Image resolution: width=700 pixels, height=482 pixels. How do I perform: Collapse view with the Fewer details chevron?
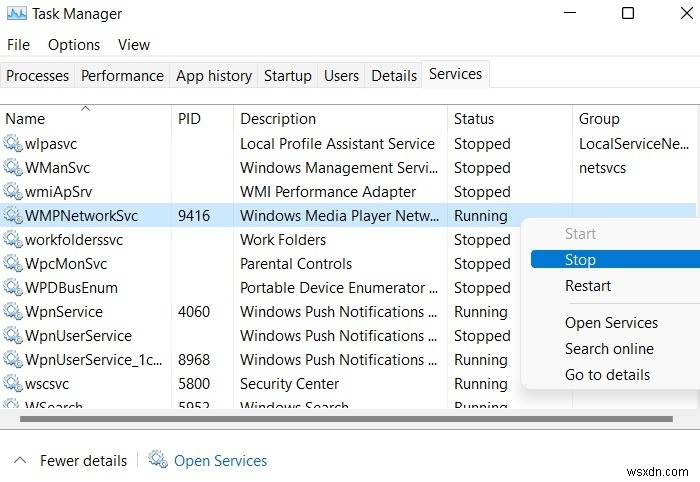click(20, 460)
